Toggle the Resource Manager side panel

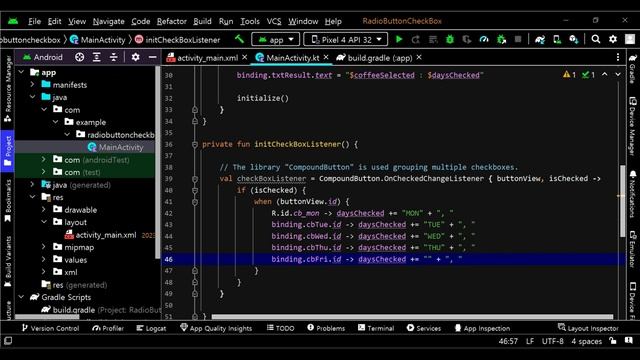pyautogui.click(x=8, y=89)
